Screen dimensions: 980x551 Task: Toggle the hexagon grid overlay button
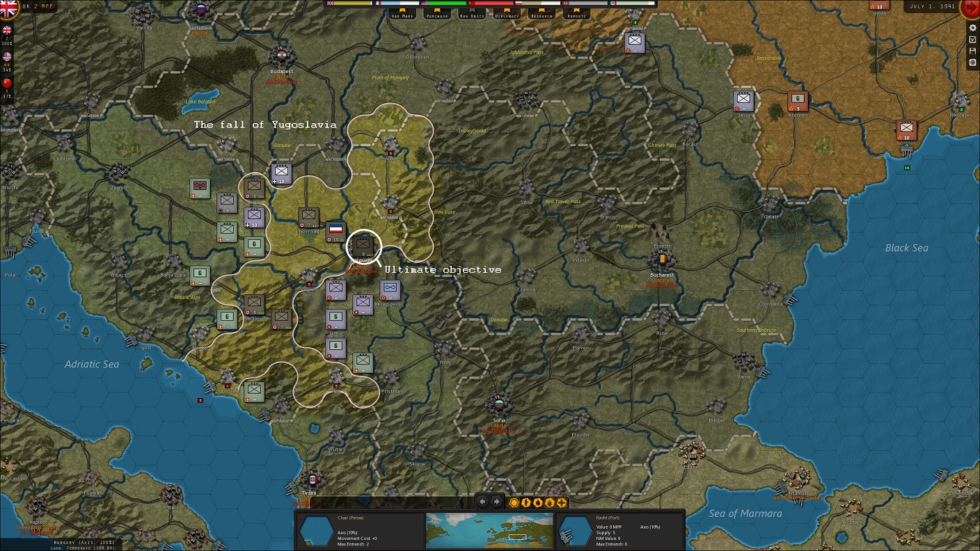(514, 502)
